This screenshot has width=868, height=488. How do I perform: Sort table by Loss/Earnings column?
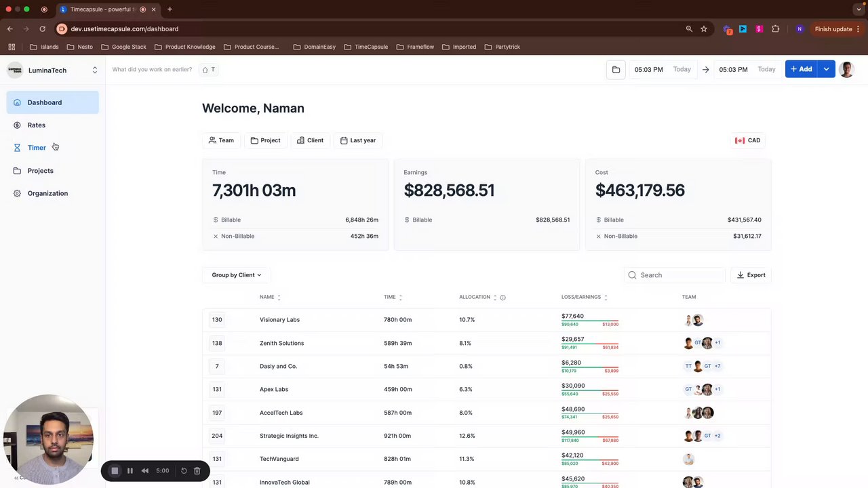point(584,297)
